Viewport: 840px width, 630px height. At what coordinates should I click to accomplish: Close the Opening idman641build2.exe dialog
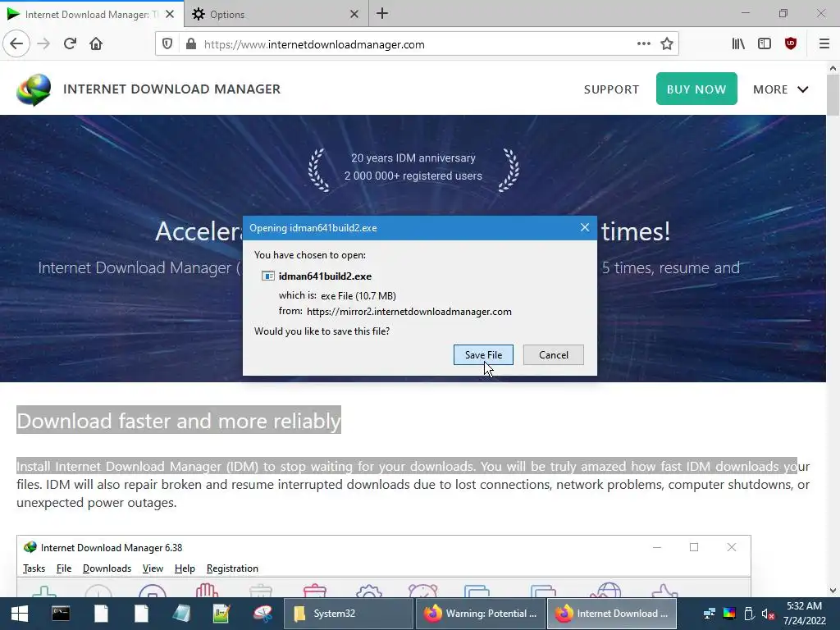(x=584, y=228)
